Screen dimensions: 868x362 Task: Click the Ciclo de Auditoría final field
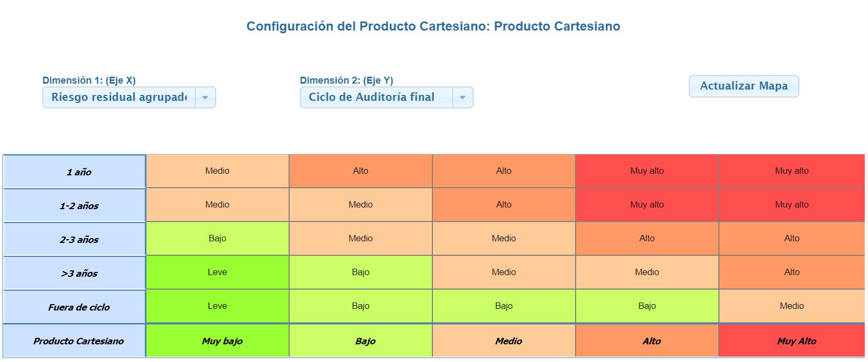pyautogui.click(x=377, y=98)
